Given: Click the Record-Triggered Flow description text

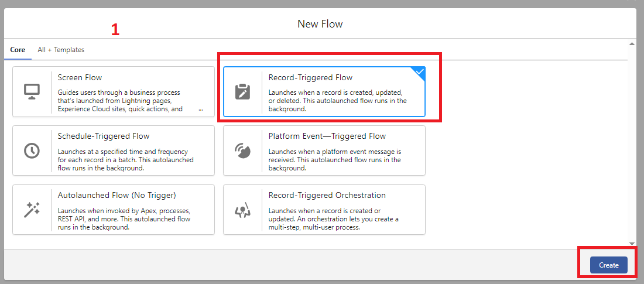Looking at the screenshot, I should pos(337,101).
